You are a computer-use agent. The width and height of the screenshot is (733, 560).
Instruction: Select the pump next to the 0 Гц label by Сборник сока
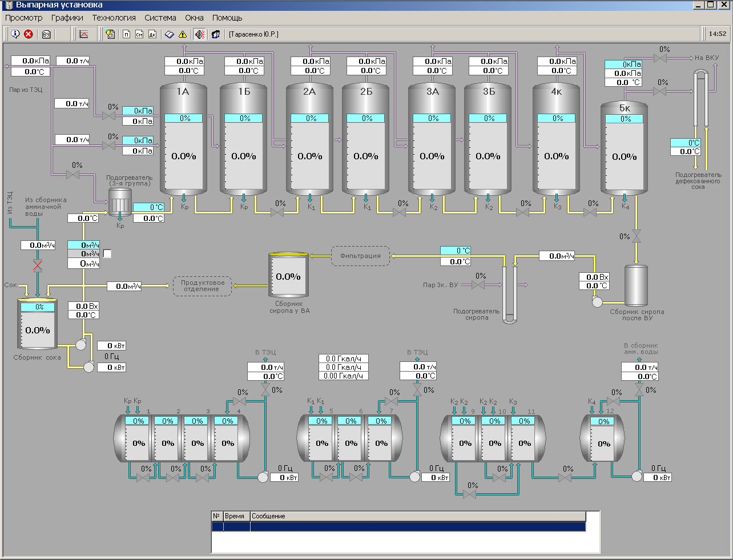[88, 367]
